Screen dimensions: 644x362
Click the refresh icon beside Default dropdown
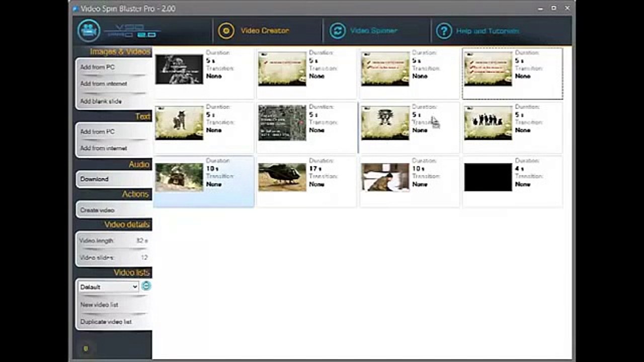(x=146, y=286)
